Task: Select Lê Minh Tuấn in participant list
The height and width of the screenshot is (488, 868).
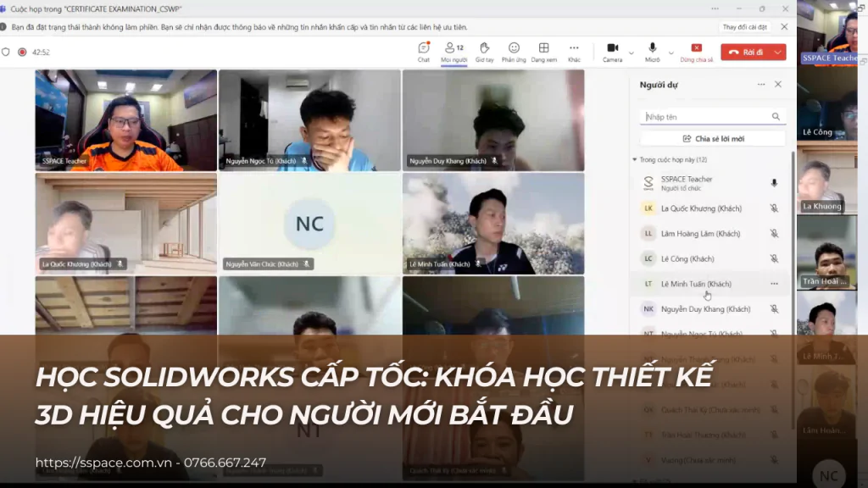Action: click(711, 284)
